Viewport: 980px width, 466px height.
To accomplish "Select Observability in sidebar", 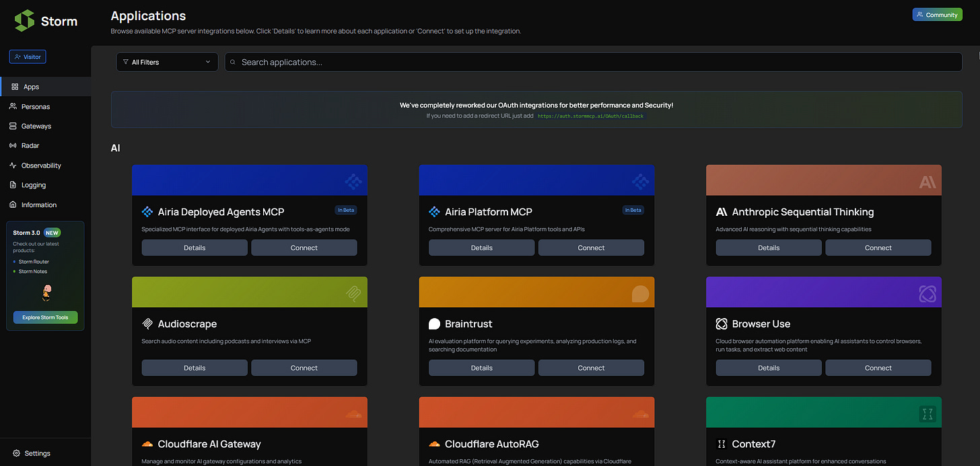I will (46, 165).
